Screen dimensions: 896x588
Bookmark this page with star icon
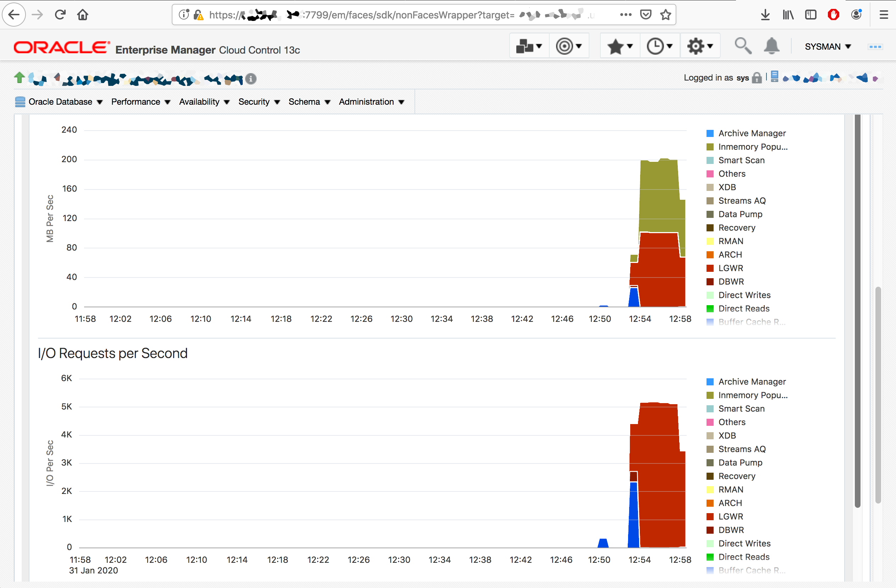pos(666,15)
